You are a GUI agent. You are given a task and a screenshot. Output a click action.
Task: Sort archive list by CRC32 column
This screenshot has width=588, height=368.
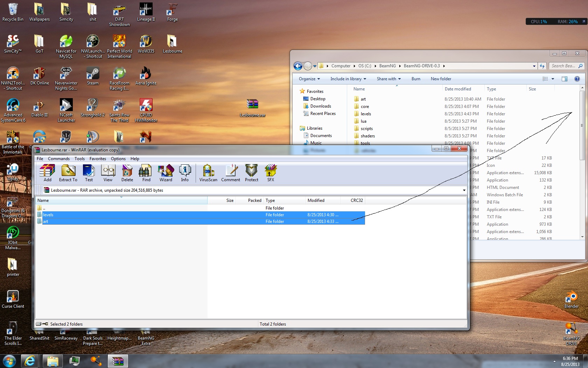click(x=352, y=200)
